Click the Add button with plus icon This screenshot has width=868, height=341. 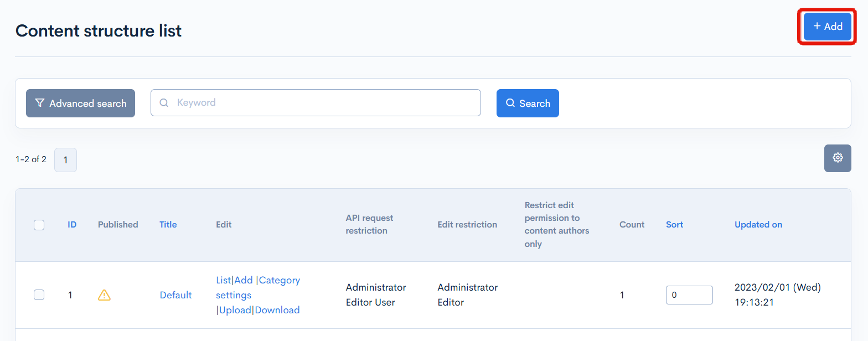click(828, 26)
